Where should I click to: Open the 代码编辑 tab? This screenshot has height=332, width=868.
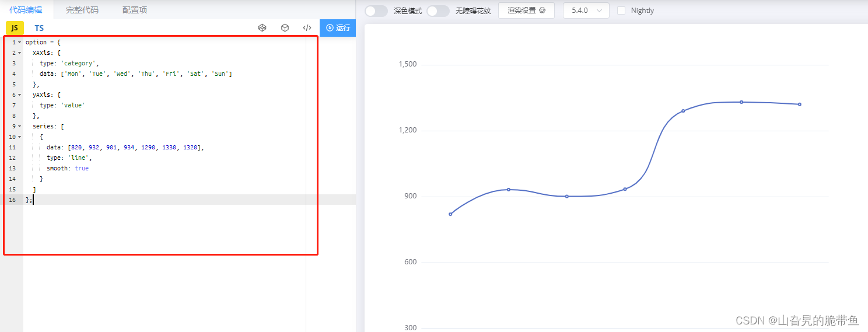[x=26, y=10]
